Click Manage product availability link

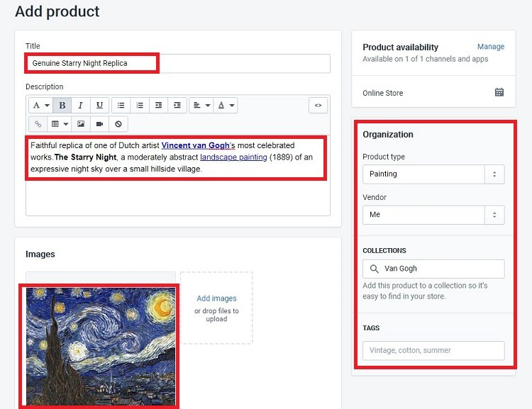(491, 47)
